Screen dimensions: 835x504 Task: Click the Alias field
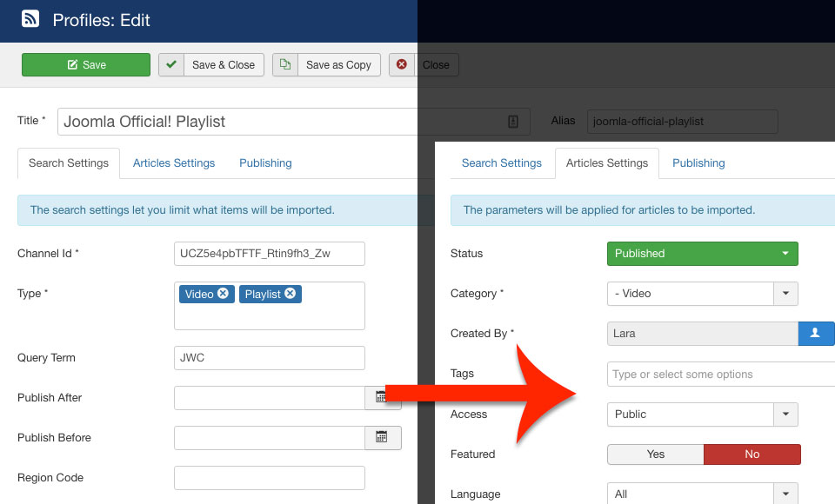[x=682, y=122]
